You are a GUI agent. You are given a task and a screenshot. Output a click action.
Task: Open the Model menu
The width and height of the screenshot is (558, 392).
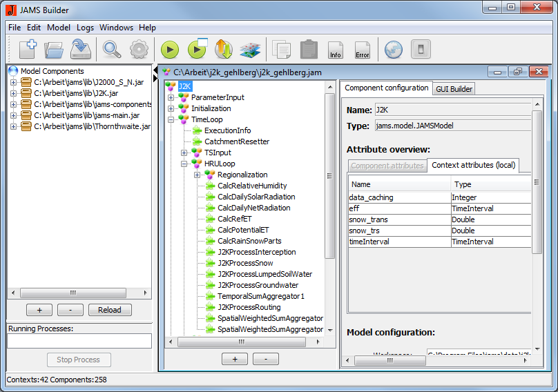click(x=59, y=28)
